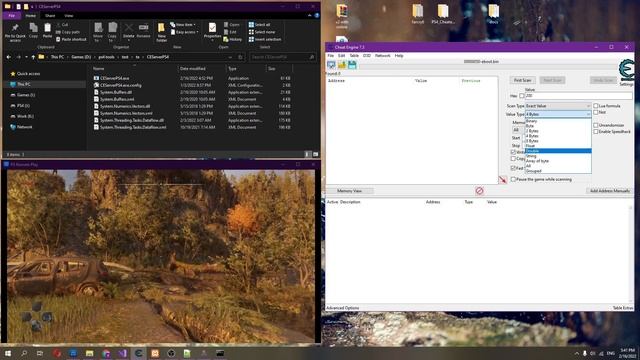The image size is (640, 360).
Task: Click Cheat Engine's open file folder icon
Action: (x=342, y=65)
